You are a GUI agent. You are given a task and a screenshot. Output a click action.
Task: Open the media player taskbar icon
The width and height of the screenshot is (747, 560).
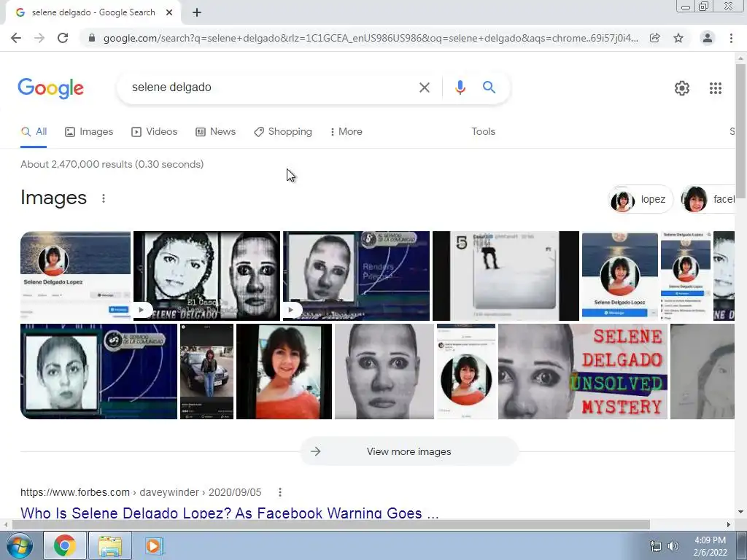pyautogui.click(x=153, y=545)
